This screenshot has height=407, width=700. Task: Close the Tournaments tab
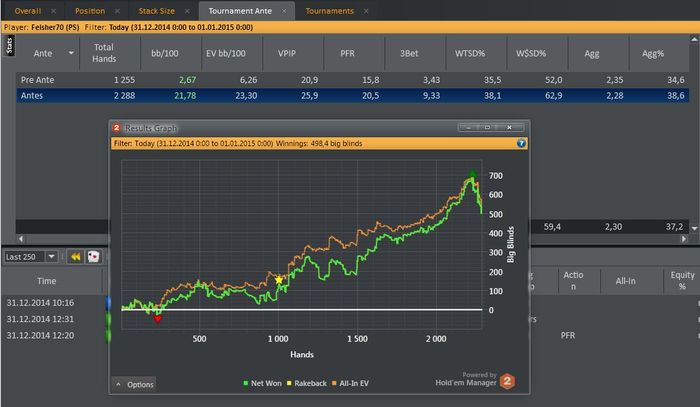tap(366, 11)
